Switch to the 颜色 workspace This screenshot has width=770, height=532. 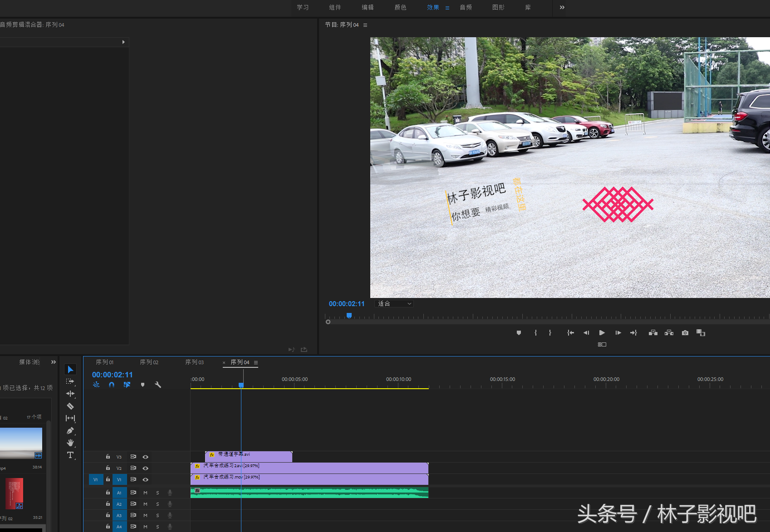click(401, 7)
